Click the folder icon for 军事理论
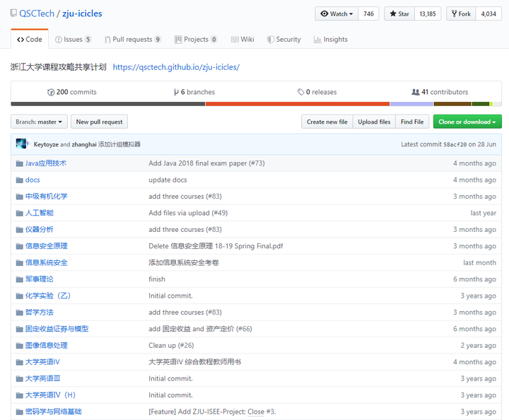This screenshot has height=420, width=509. click(x=20, y=279)
